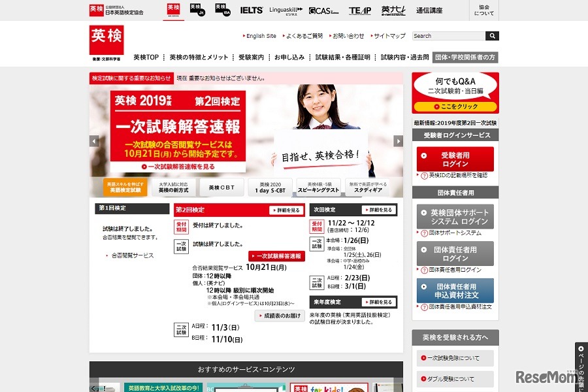Click 何でもQ&A ここをクリック banner

coord(455,93)
